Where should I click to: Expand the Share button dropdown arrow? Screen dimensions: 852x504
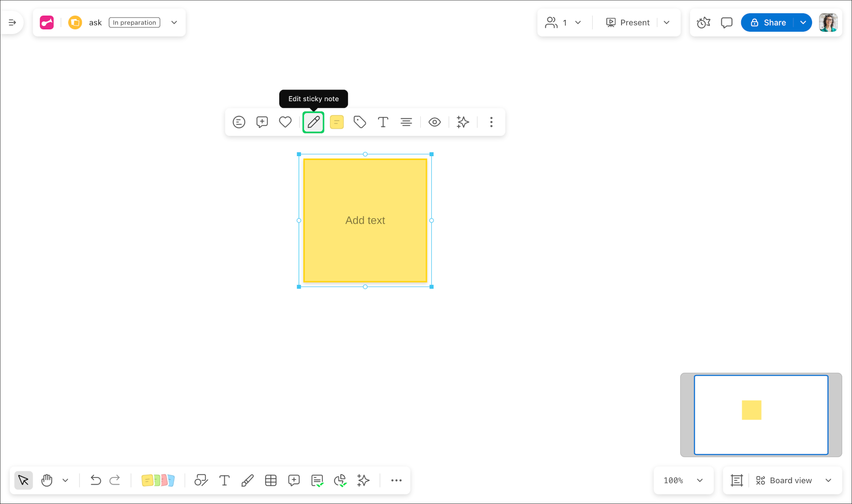[x=803, y=23]
